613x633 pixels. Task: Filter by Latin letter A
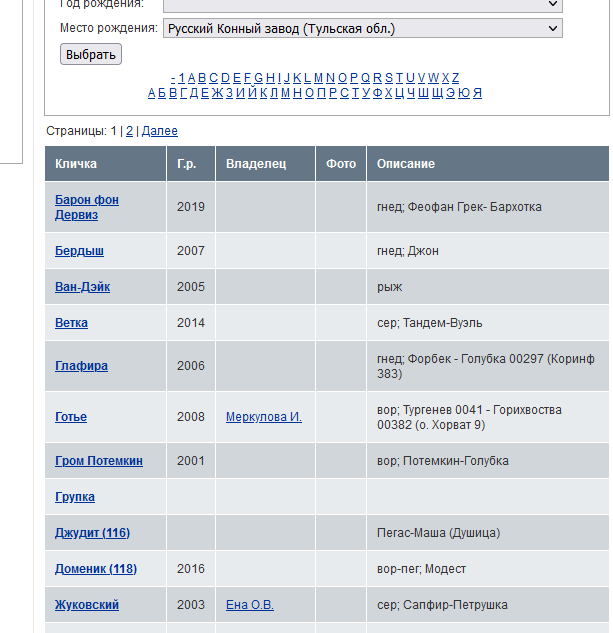tap(190, 78)
